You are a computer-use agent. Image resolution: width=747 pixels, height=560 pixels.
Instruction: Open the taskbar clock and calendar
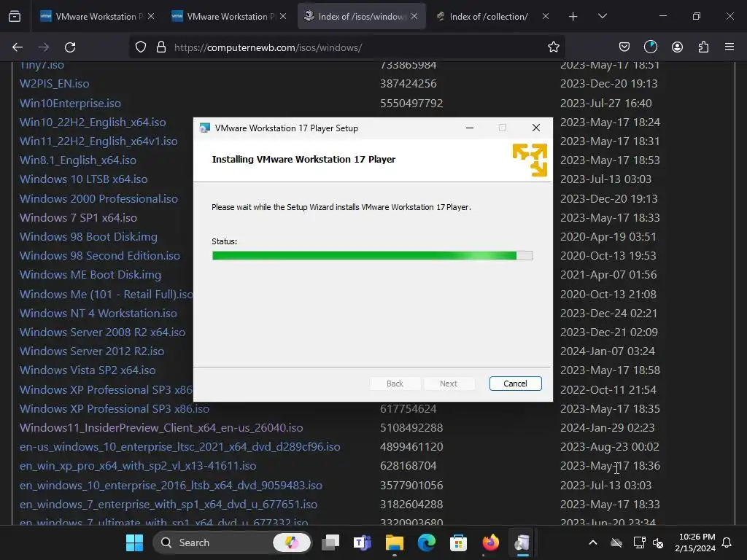(695, 542)
